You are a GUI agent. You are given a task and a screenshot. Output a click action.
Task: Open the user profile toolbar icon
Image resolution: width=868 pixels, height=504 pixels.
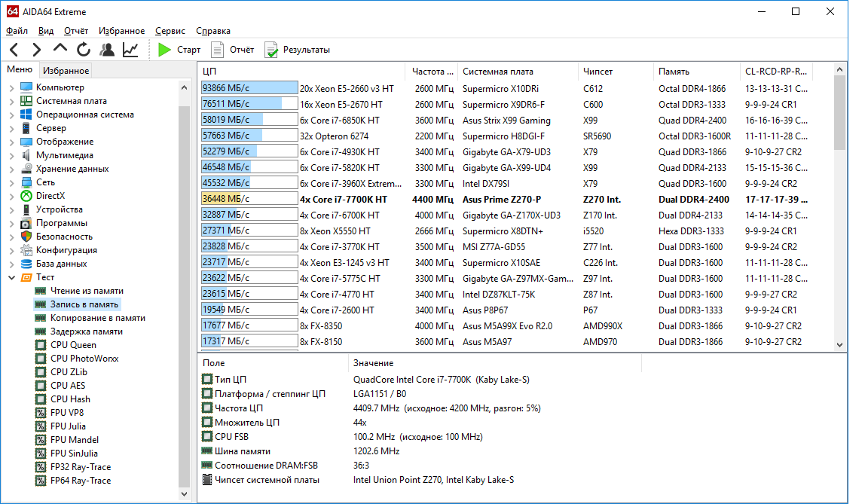pos(107,50)
